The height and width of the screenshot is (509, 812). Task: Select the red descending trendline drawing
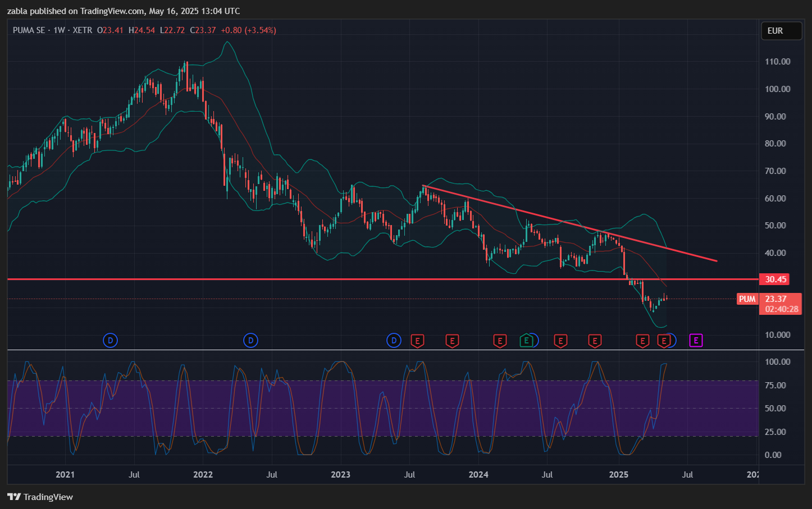570,223
